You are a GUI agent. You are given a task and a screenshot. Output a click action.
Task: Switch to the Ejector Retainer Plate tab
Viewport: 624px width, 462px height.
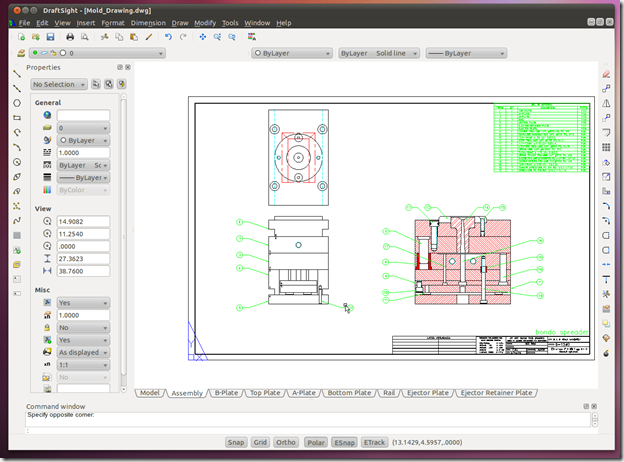(496, 393)
